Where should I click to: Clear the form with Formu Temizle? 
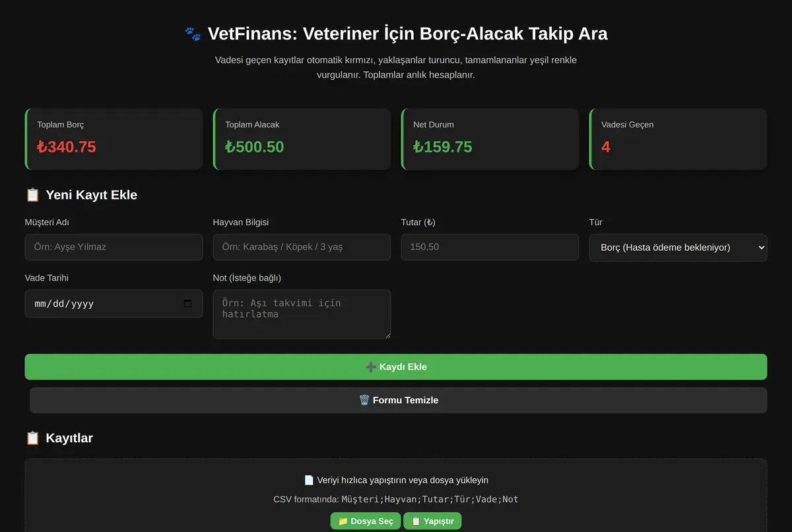399,400
